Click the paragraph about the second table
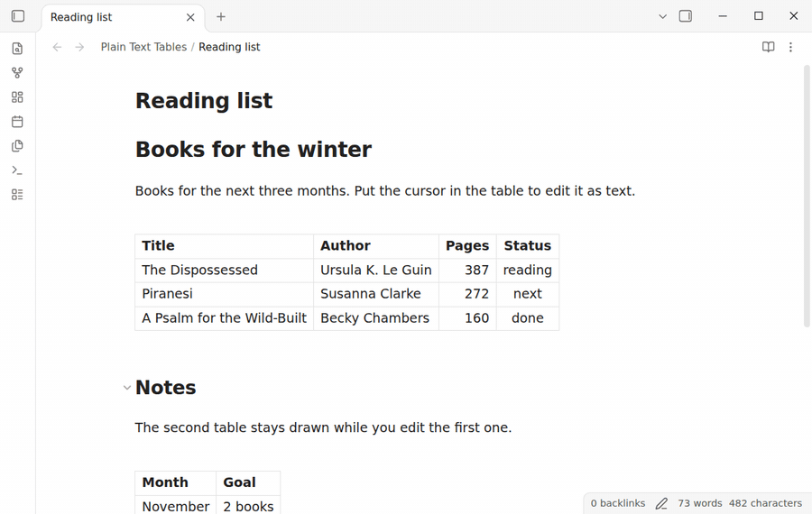The image size is (812, 514). pos(323,428)
